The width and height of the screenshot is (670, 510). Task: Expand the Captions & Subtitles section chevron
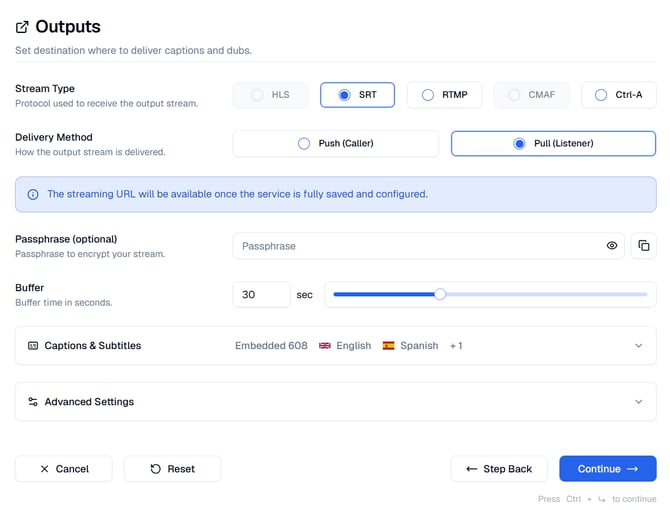(x=638, y=346)
